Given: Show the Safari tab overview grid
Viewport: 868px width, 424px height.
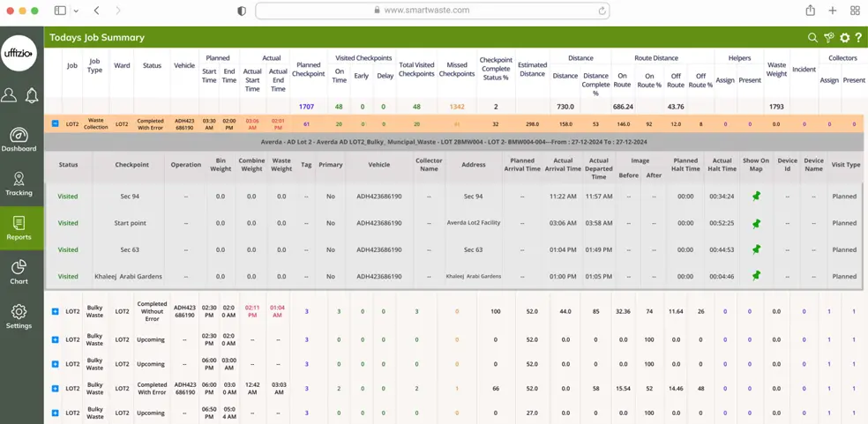Looking at the screenshot, I should pyautogui.click(x=855, y=11).
